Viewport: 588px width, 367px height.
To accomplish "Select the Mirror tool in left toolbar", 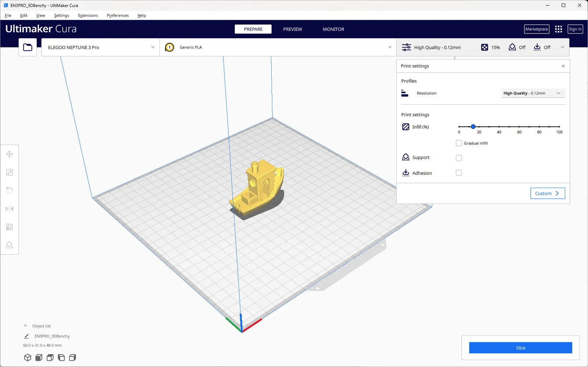I will tap(10, 209).
